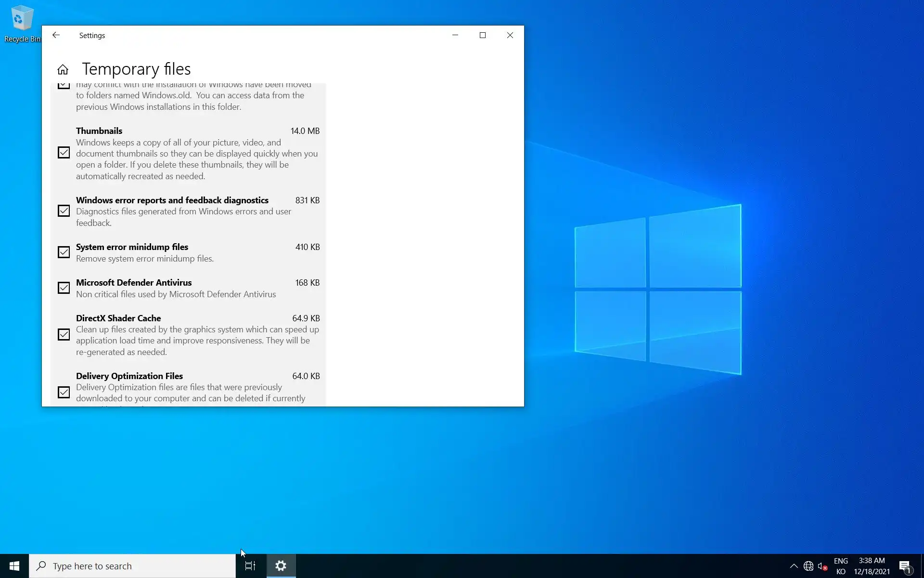
Task: Click the taskbar clock and date
Action: (x=872, y=566)
